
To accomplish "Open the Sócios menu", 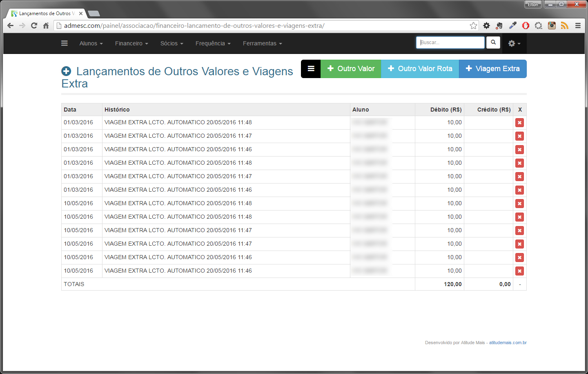I will click(171, 43).
